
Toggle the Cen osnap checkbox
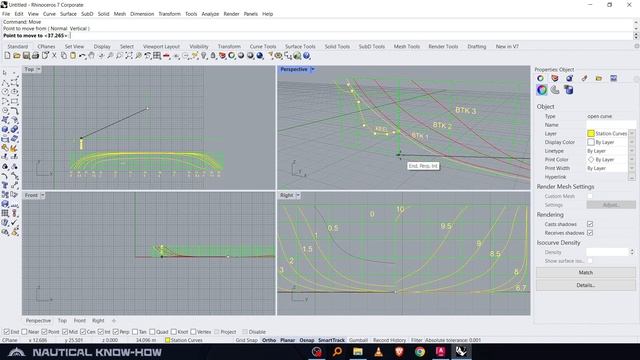click(x=83, y=332)
